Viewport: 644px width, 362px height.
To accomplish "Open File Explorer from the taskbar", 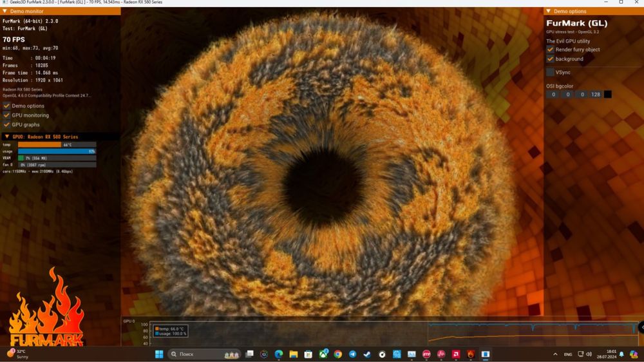I will [294, 354].
